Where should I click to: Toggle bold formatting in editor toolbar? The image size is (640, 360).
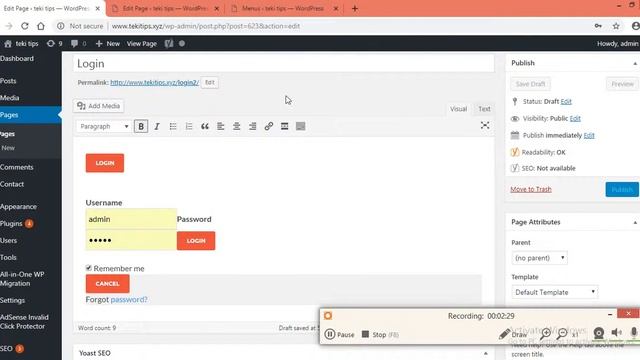pos(141,127)
